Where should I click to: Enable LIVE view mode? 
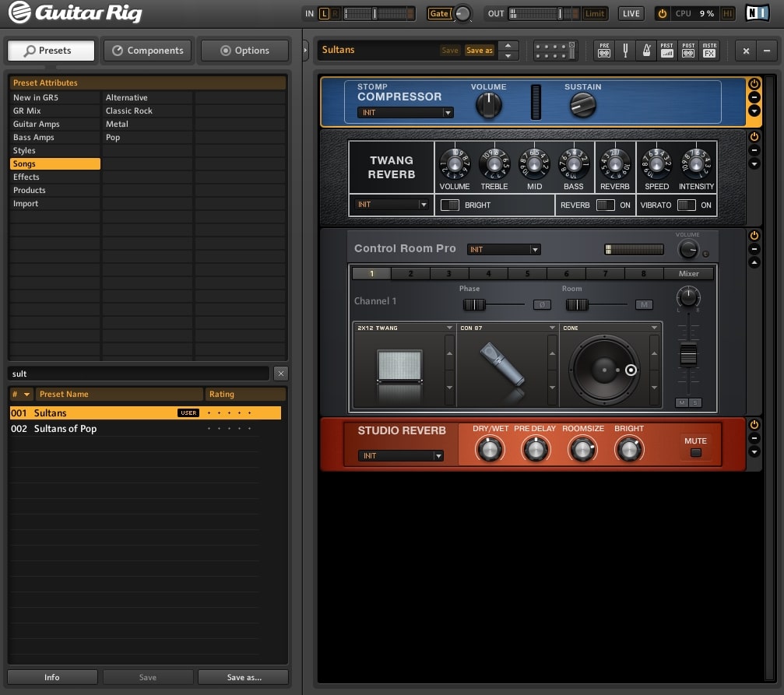[x=631, y=13]
